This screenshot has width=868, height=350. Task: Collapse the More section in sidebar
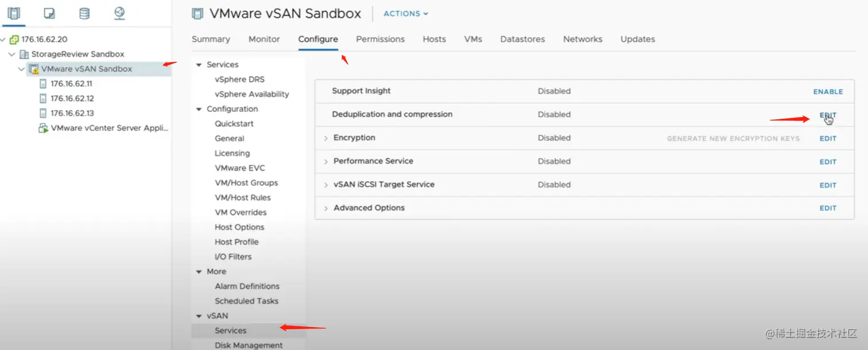point(199,272)
